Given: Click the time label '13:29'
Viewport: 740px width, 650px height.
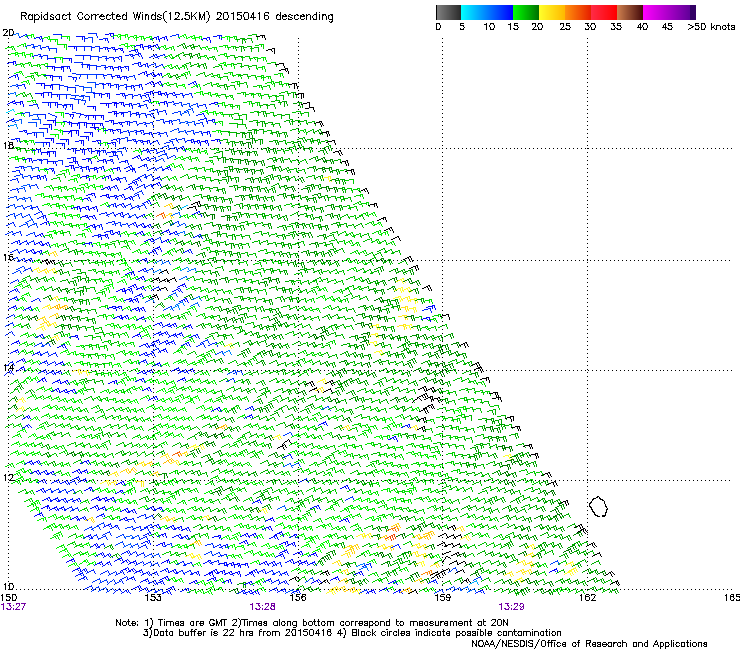Looking at the screenshot, I should [x=512, y=607].
